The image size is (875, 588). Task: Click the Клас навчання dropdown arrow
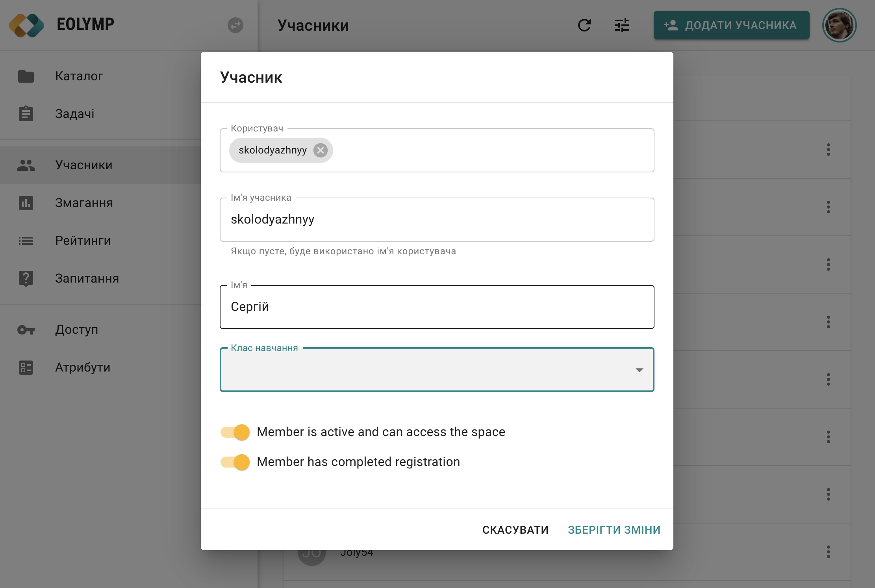(x=639, y=370)
